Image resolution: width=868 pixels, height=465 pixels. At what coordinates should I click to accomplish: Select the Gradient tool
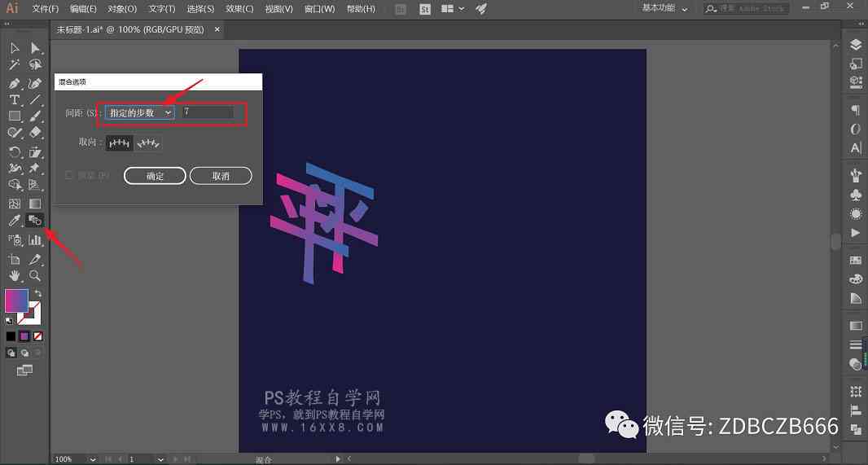pos(35,204)
